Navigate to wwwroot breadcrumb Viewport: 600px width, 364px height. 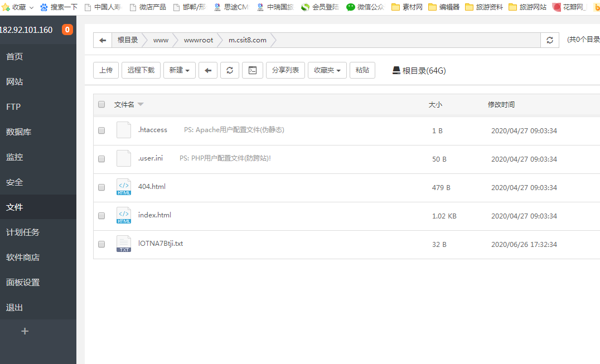point(198,40)
